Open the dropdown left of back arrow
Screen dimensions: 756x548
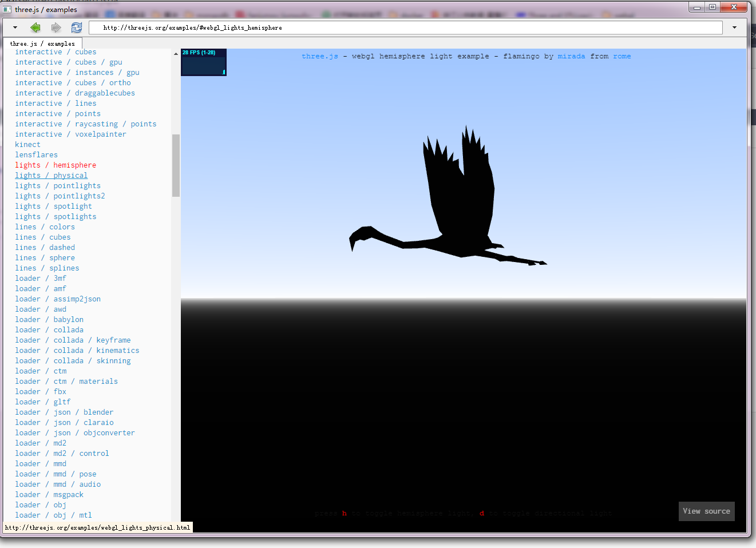point(15,27)
